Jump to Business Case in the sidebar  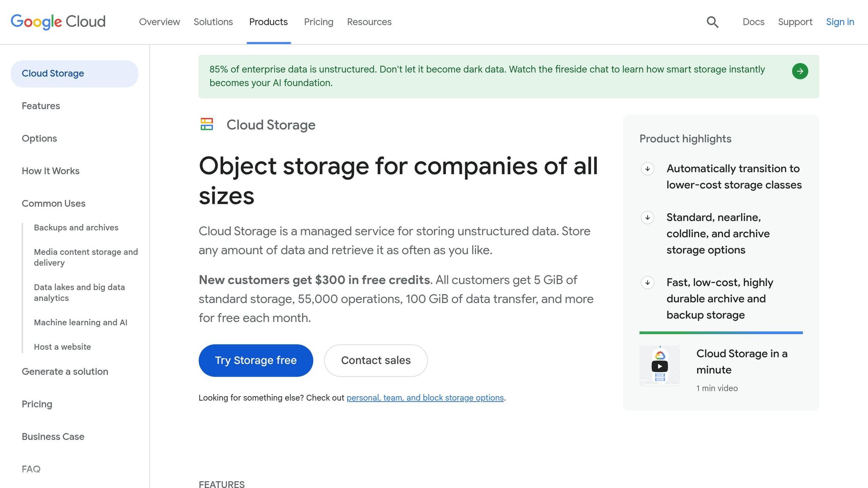point(53,437)
